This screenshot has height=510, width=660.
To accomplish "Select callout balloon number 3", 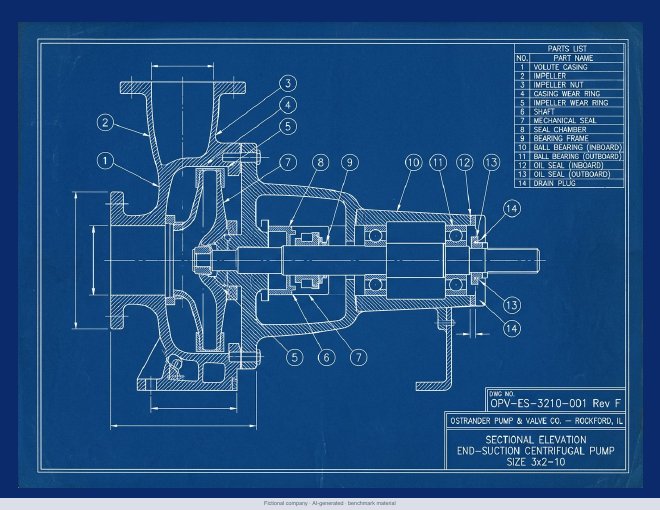I will (x=288, y=83).
